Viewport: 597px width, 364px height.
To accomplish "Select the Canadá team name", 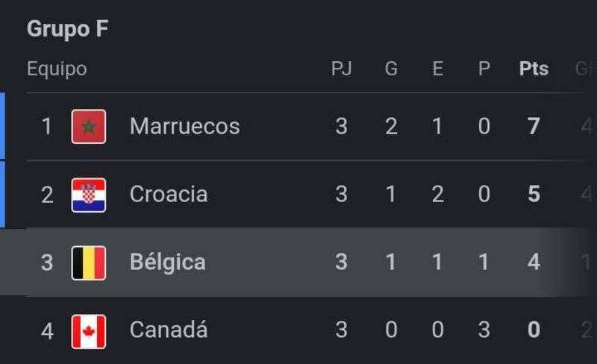I will click(x=169, y=330).
